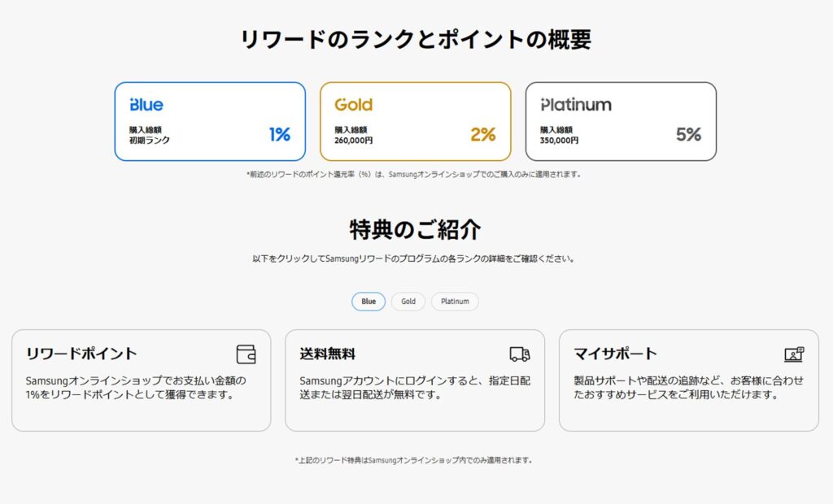Open the Platinum 5% rank card
This screenshot has height=504, width=833.
pyautogui.click(x=621, y=122)
